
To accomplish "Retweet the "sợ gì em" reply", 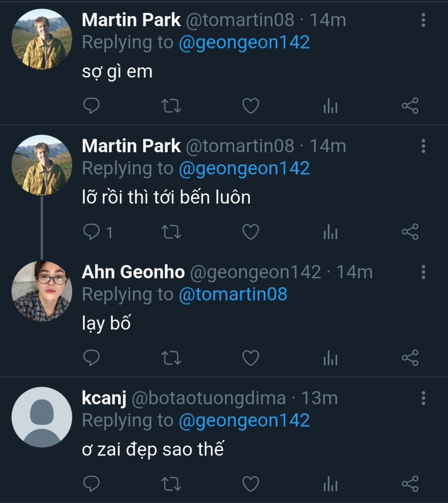I will (x=171, y=106).
